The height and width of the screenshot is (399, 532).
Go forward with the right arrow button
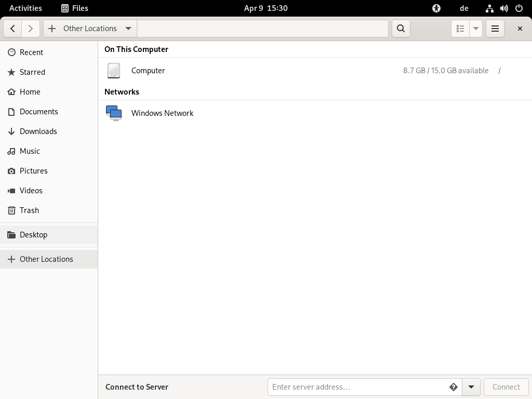pos(31,29)
